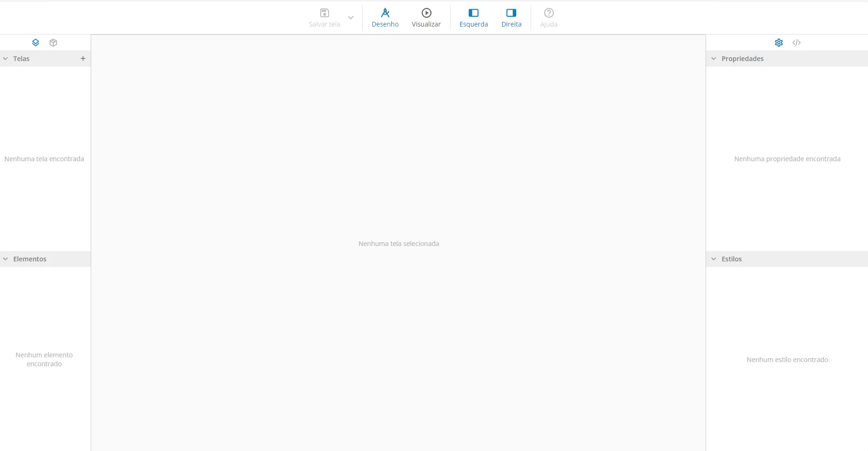
Task: Switch to Visualizar preview mode
Action: pyautogui.click(x=426, y=18)
